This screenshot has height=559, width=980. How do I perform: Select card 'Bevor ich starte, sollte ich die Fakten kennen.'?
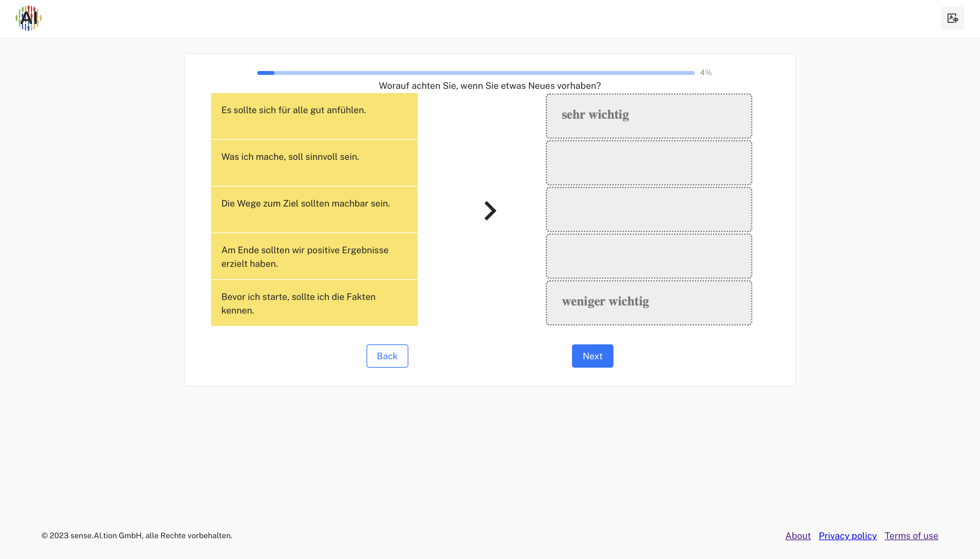click(314, 303)
